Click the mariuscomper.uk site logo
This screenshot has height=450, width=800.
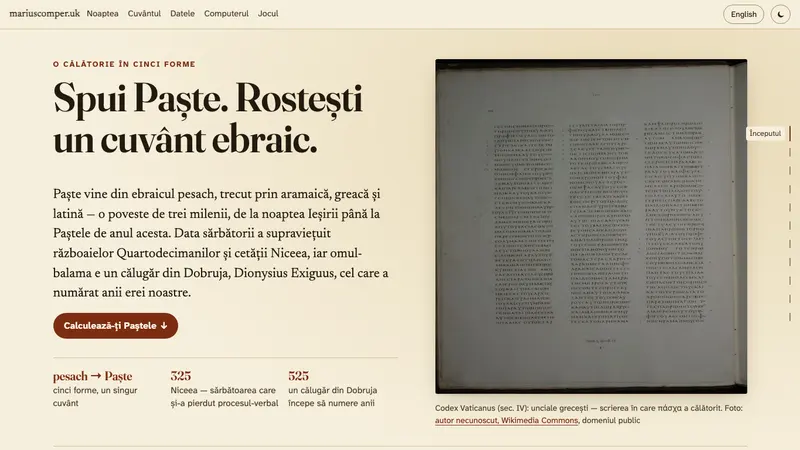click(x=44, y=14)
